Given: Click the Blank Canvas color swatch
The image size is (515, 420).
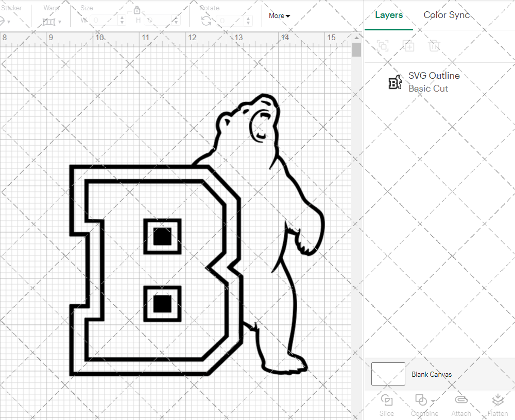Looking at the screenshot, I should click(x=388, y=374).
